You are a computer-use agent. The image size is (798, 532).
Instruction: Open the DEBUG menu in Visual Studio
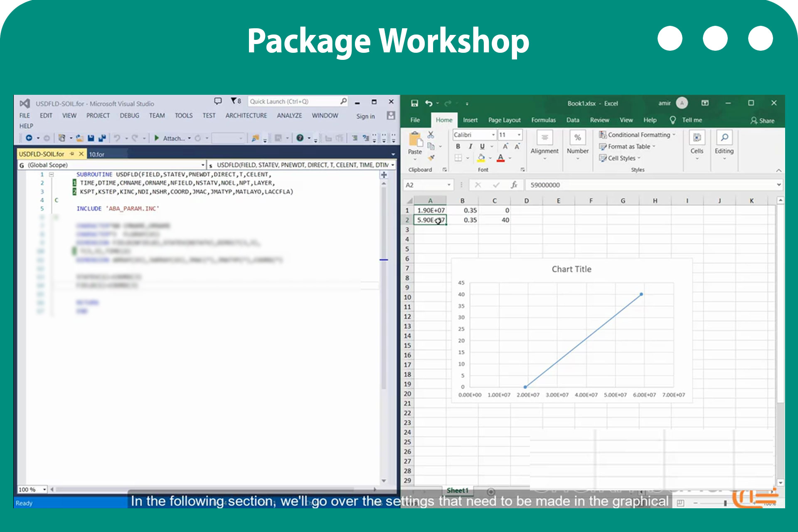130,116
